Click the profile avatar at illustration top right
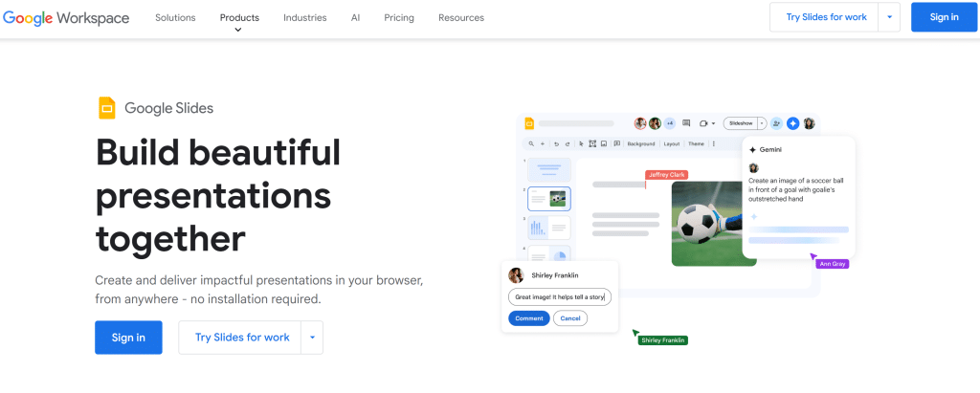 810,123
